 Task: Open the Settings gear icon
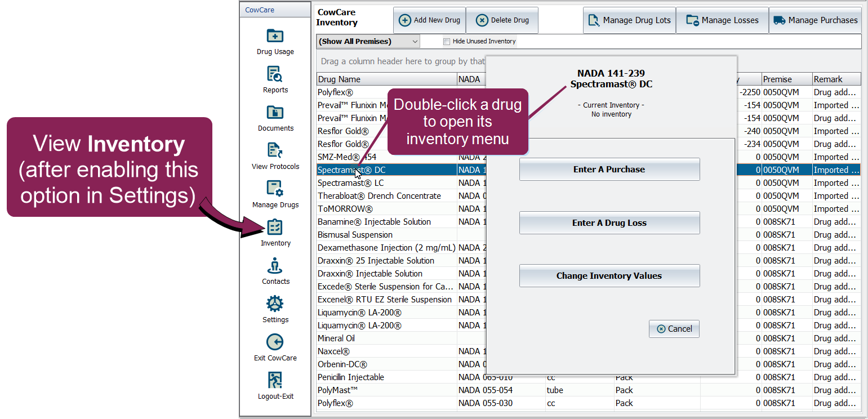pyautogui.click(x=275, y=304)
